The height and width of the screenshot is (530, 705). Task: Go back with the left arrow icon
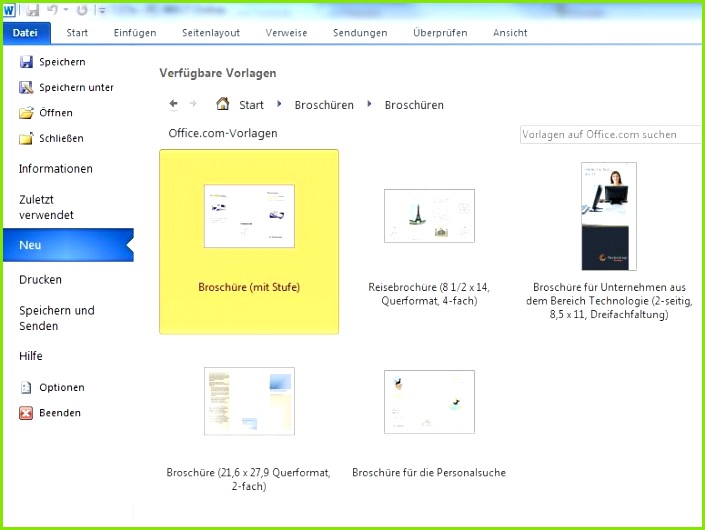click(174, 104)
